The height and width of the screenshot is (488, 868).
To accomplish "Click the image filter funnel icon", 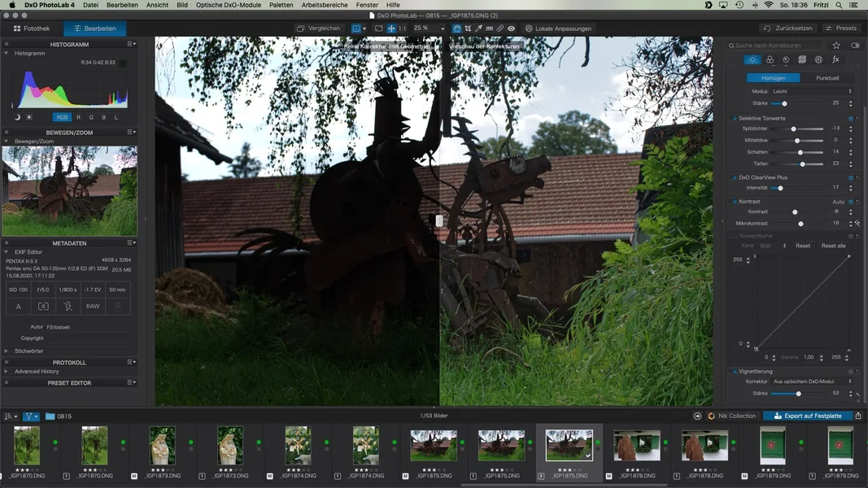I will (30, 416).
